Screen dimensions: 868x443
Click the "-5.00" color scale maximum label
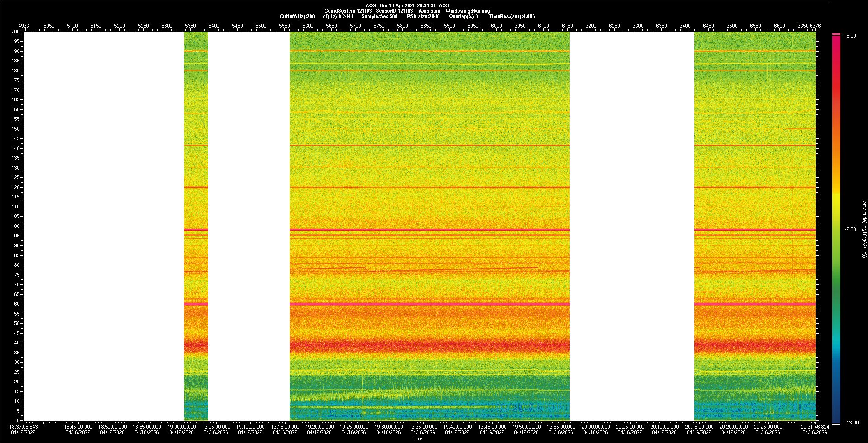(850, 36)
